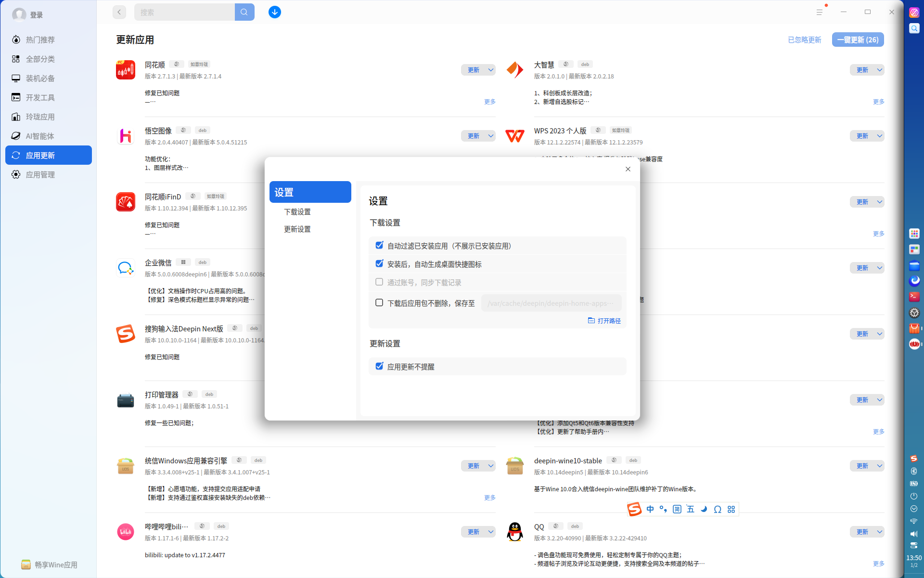Screen dimensions: 924x578
Task: Switch to 更新设置 in settings dialog
Action: click(297, 229)
